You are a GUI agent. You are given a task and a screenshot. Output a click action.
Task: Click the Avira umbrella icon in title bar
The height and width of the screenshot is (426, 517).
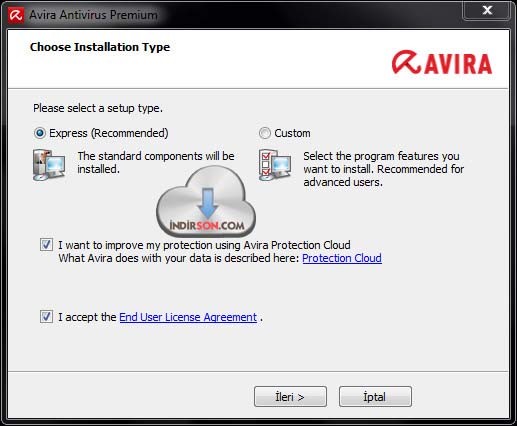[x=16, y=15]
